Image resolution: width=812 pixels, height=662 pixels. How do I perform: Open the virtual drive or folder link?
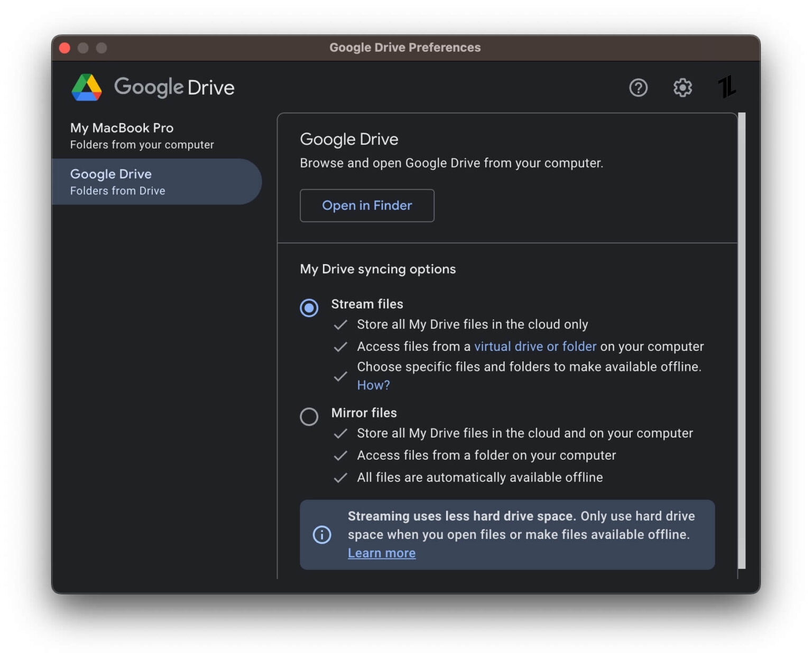(x=535, y=347)
